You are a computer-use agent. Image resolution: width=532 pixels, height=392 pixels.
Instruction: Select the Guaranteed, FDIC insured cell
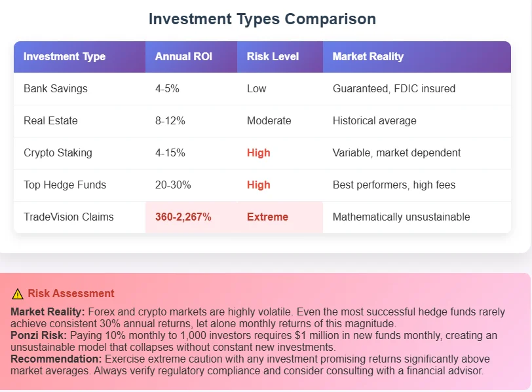(x=394, y=88)
